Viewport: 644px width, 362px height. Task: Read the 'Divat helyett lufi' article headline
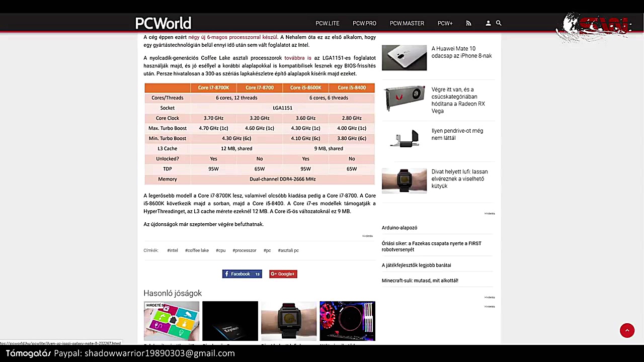pyautogui.click(x=459, y=179)
